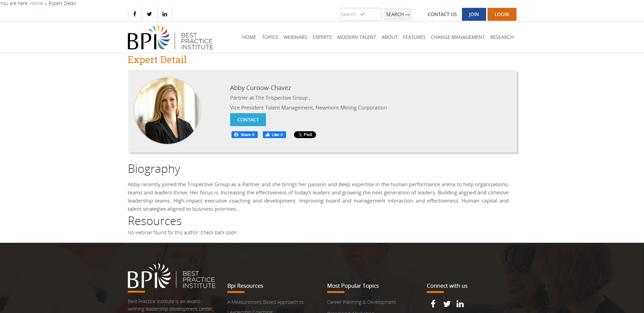
Task: Click the BPI Best Practice Institute header logo
Action: (x=170, y=38)
